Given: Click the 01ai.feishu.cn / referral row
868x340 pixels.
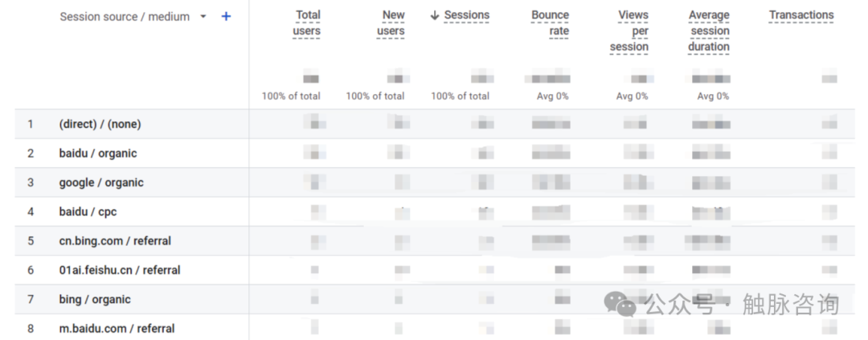Looking at the screenshot, I should [120, 270].
